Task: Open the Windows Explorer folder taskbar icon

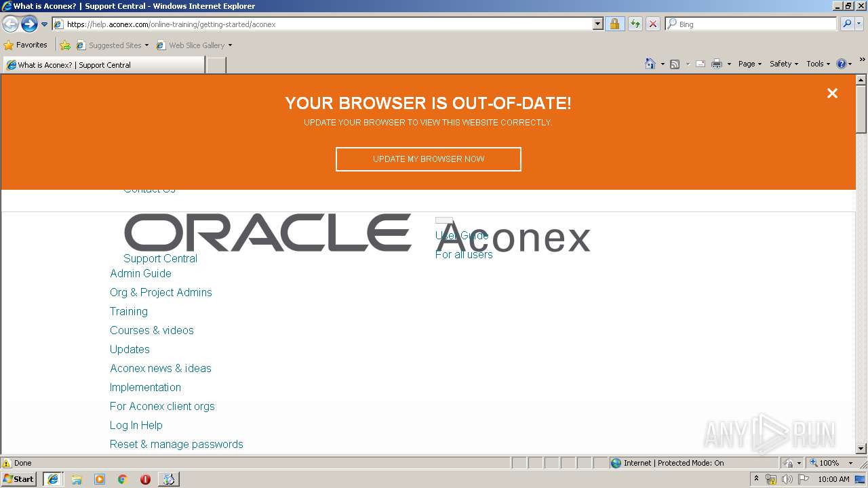Action: (77, 479)
